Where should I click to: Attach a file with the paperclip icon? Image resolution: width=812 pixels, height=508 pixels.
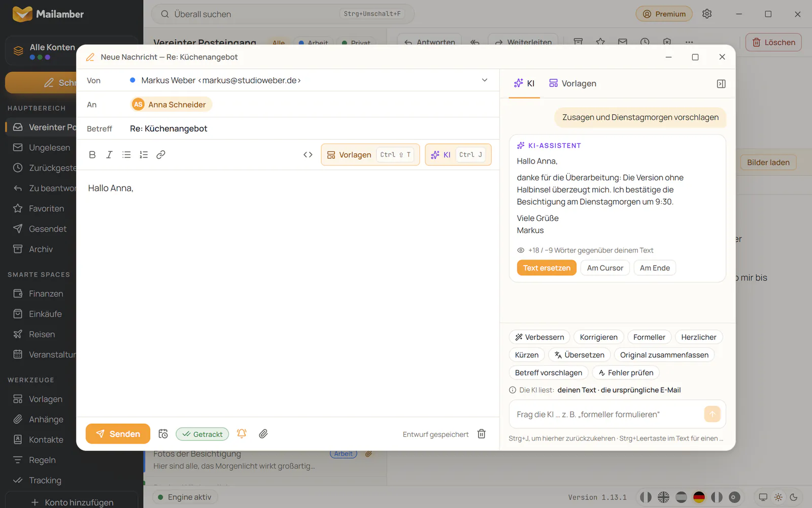[263, 434]
